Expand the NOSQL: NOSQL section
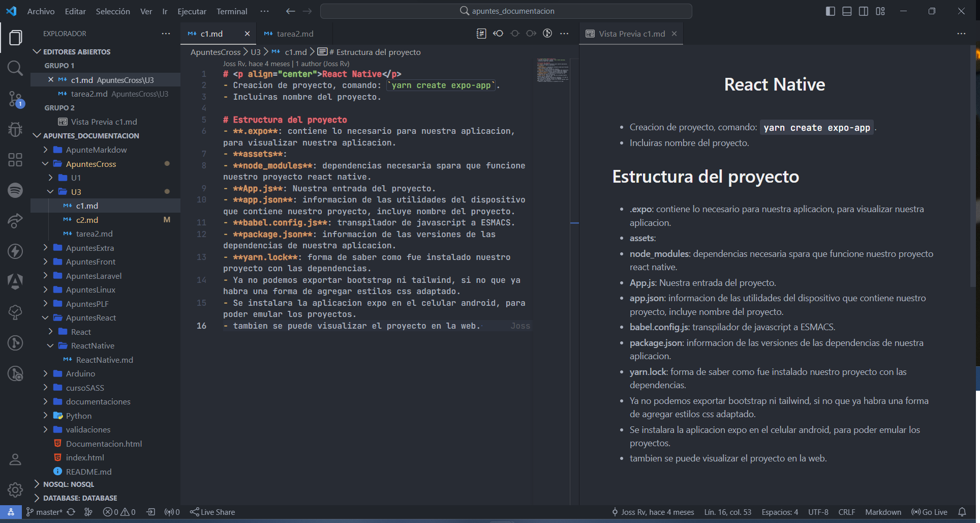The image size is (980, 523). tap(69, 484)
